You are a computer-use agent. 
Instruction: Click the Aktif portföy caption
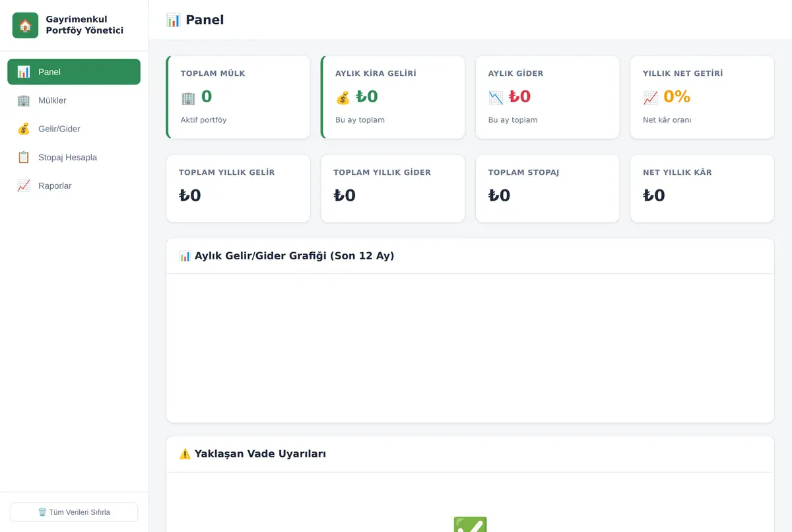204,120
